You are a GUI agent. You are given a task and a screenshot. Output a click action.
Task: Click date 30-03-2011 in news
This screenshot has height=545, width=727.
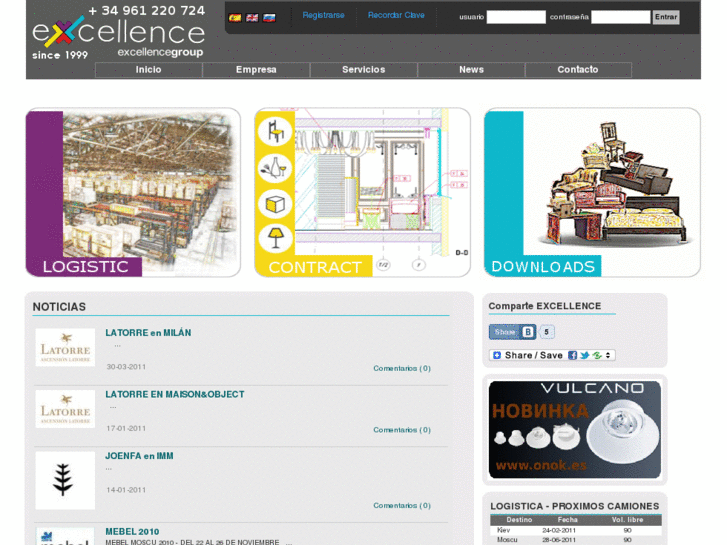coord(126,367)
